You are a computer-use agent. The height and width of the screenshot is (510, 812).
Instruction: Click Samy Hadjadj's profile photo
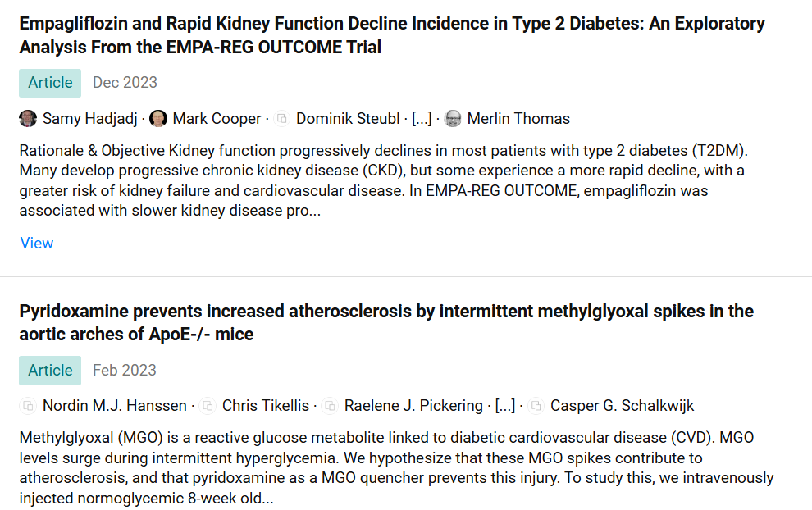coord(28,119)
